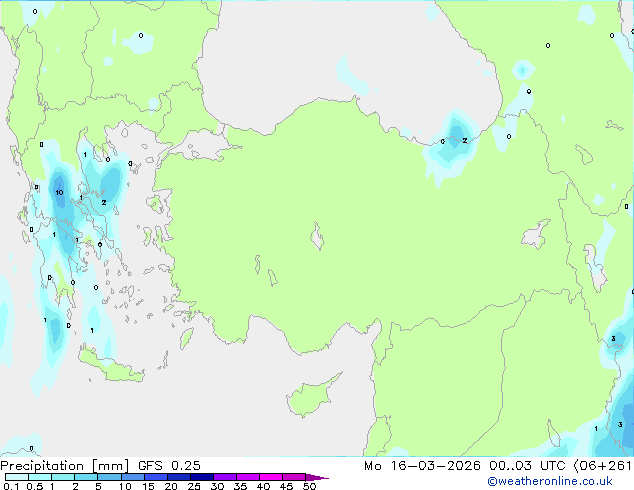Click the 0.5–1 mm legend swatch
634x490 pixels.
pyautogui.click(x=40, y=477)
